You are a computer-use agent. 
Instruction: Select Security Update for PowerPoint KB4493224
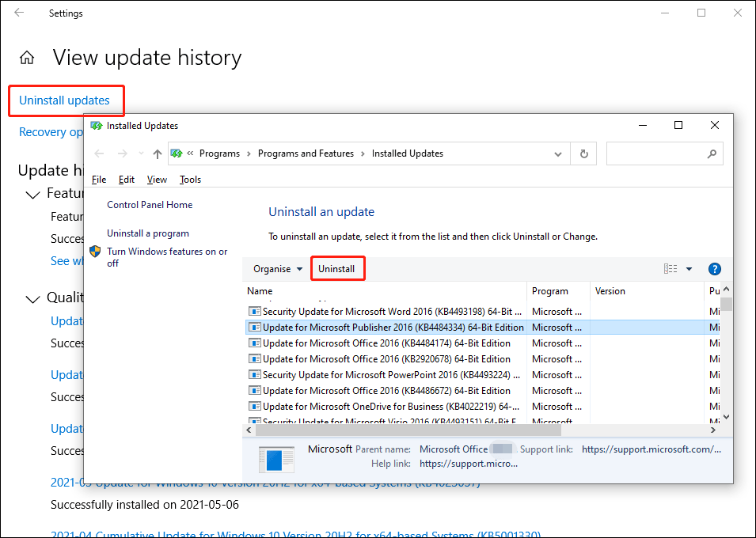click(x=483, y=375)
